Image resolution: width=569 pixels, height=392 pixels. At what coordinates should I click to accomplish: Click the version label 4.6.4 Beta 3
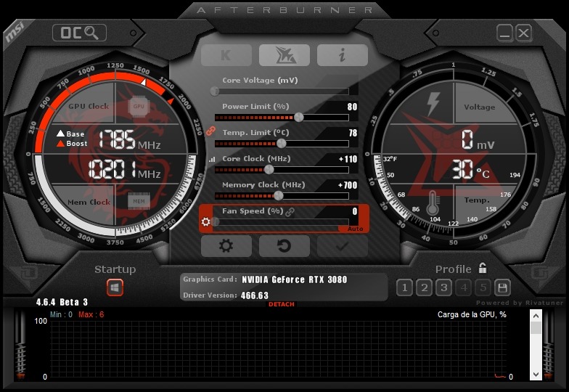(x=62, y=302)
